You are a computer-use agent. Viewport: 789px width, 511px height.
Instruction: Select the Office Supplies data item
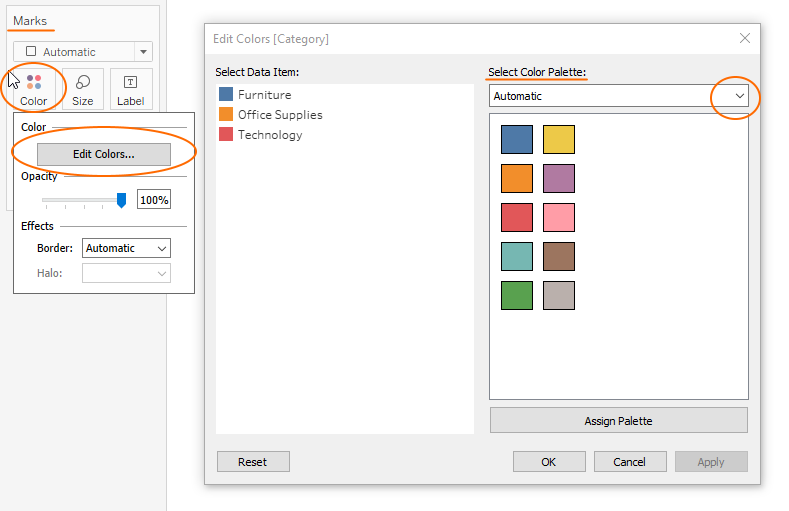pyautogui.click(x=279, y=115)
